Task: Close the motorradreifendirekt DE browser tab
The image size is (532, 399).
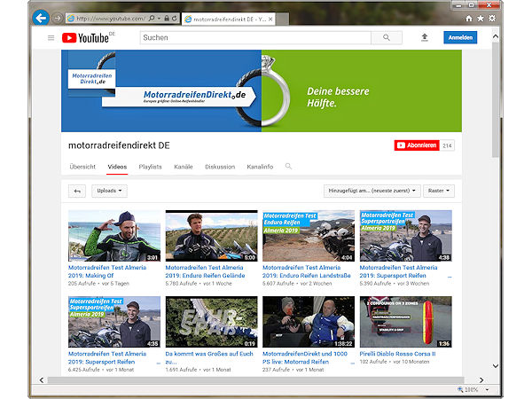Action: click(x=270, y=20)
